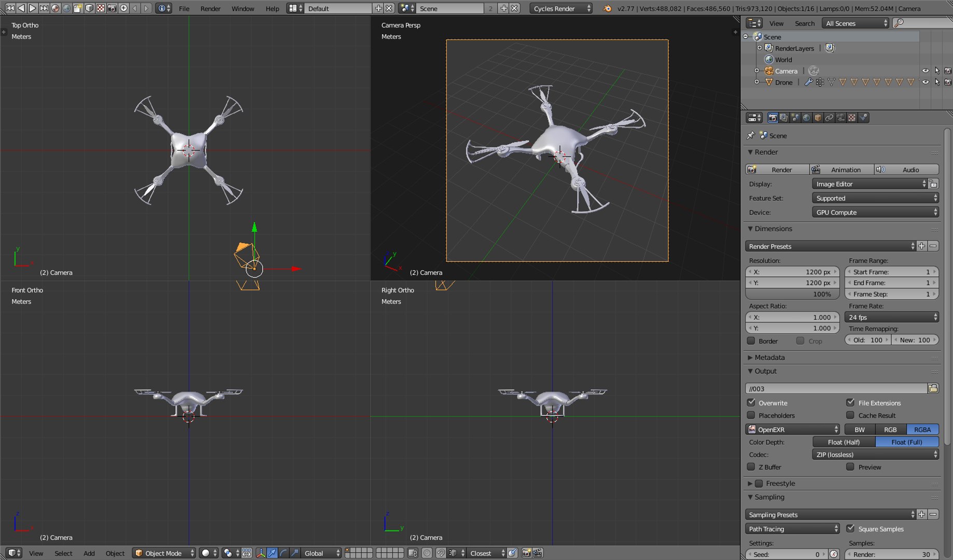Open the outliner View menu
Screen dimensions: 953x560
point(776,23)
